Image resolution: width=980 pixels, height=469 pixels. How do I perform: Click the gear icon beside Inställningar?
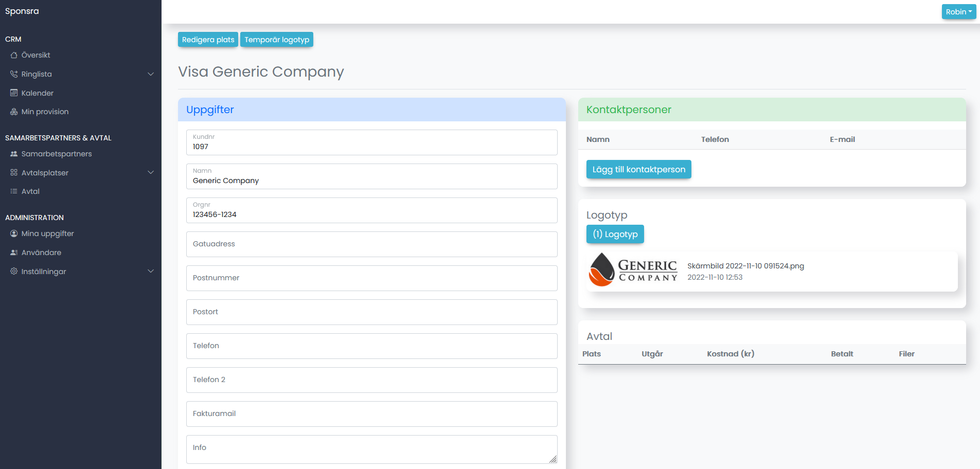(14, 271)
